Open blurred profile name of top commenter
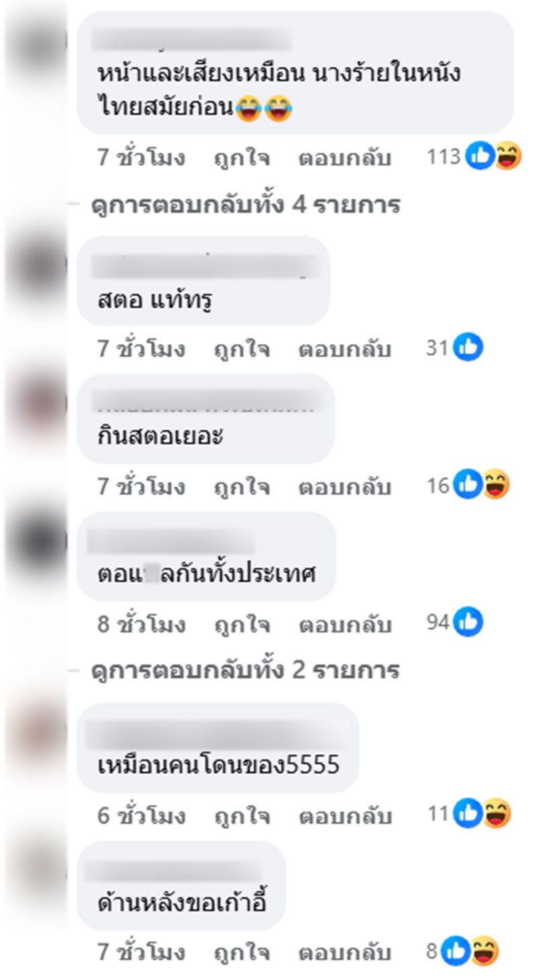Viewport: 537px width, 980px height. click(191, 39)
